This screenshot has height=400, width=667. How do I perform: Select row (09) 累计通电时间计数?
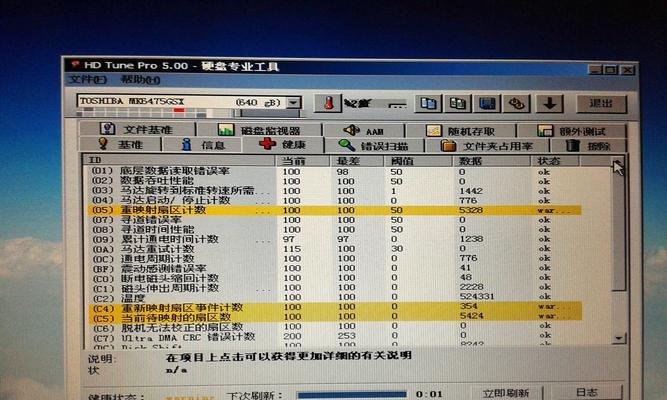pyautogui.click(x=334, y=239)
